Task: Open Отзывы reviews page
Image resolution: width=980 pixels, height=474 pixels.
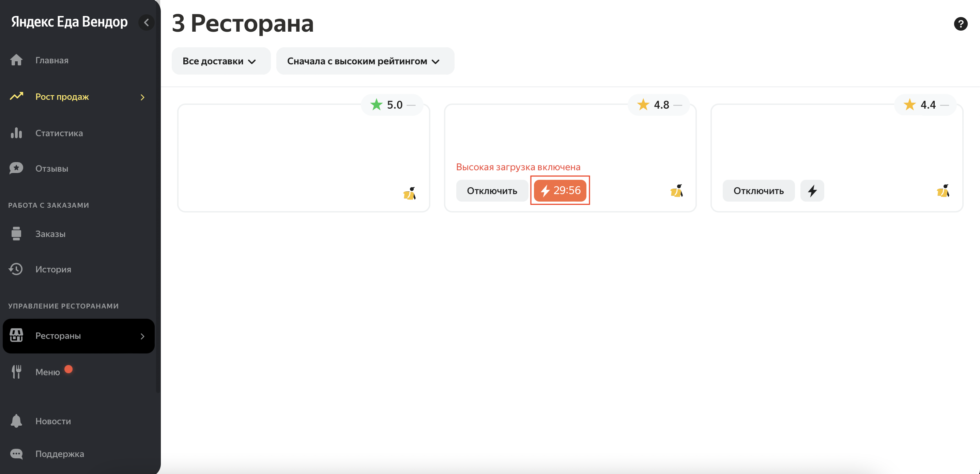Action: pos(52,169)
